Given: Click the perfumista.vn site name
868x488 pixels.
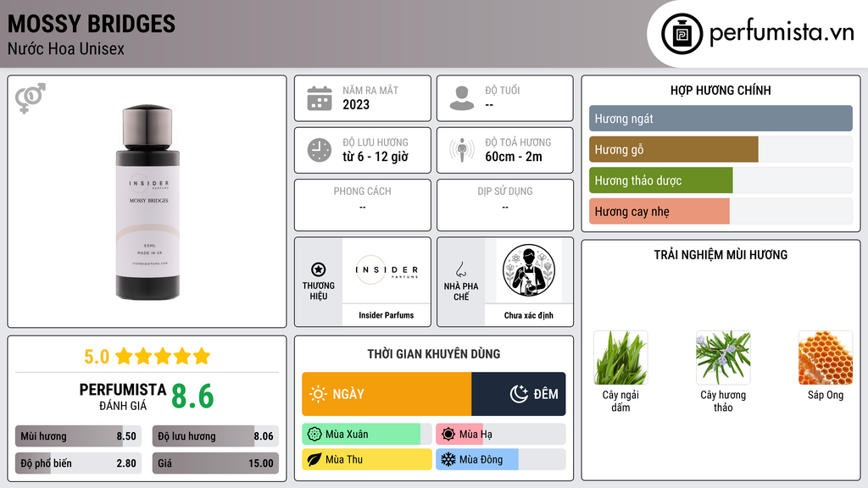Looking at the screenshot, I should click(x=782, y=32).
